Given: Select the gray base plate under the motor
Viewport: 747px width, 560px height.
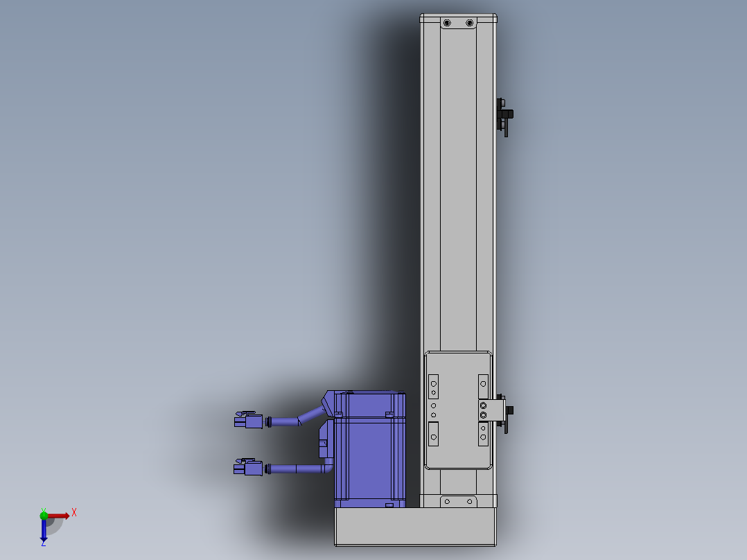Looking at the screenshot, I should (416, 527).
